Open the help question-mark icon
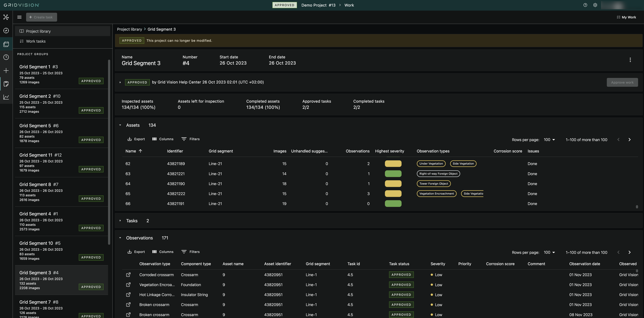The image size is (644, 318). coord(585,5)
